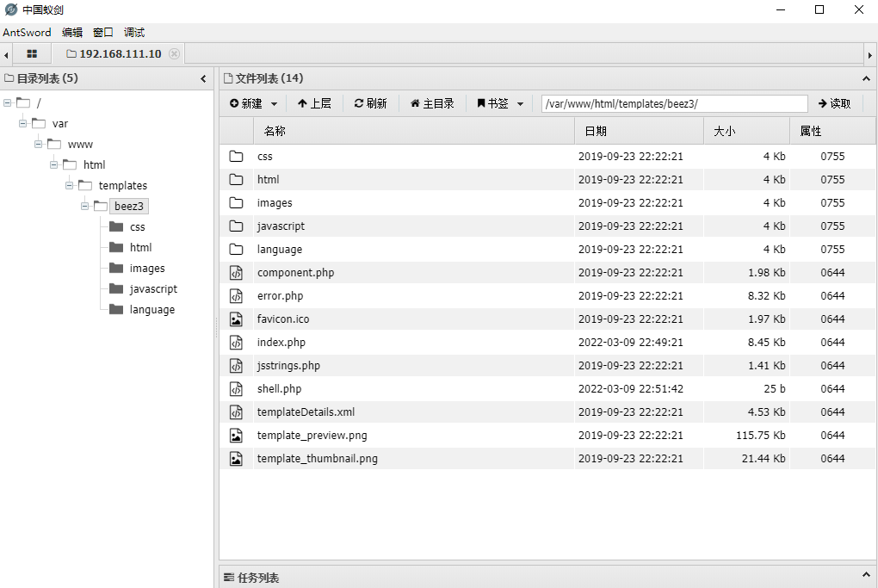Click the favicon.ico image icon
Screen dimensions: 878x588
point(237,319)
